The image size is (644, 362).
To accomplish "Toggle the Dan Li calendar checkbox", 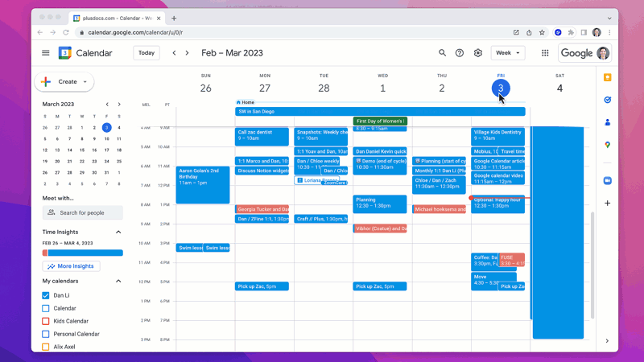I will click(46, 295).
